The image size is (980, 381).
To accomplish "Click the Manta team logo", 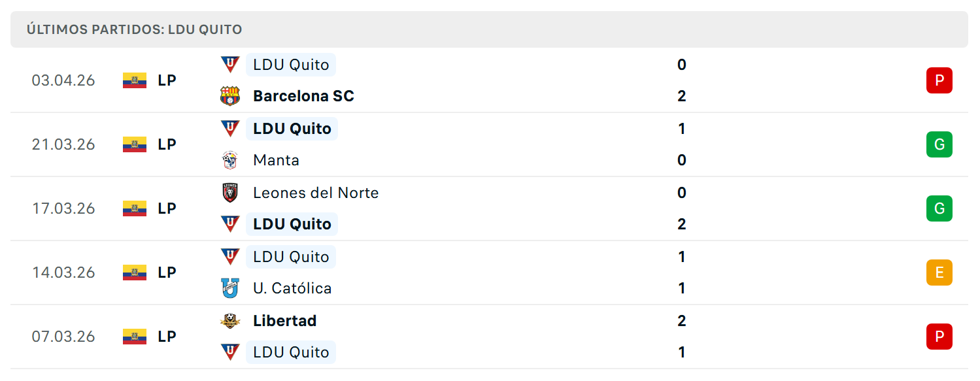I will click(230, 160).
